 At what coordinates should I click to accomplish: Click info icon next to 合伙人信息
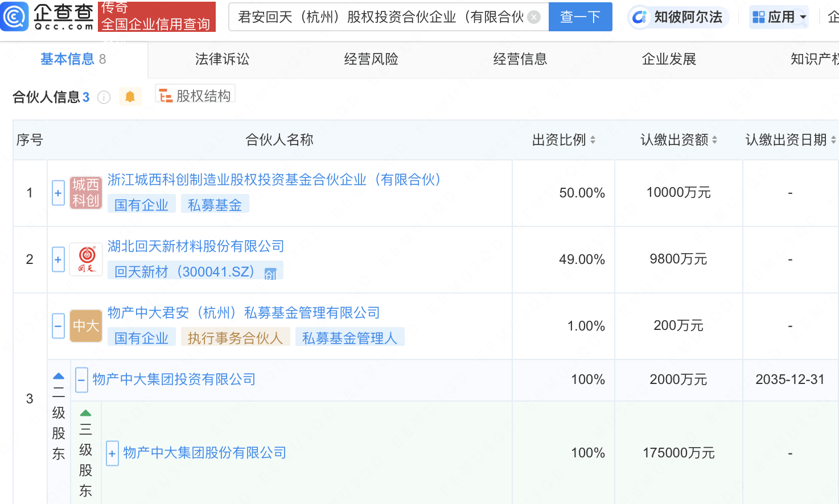click(x=104, y=97)
